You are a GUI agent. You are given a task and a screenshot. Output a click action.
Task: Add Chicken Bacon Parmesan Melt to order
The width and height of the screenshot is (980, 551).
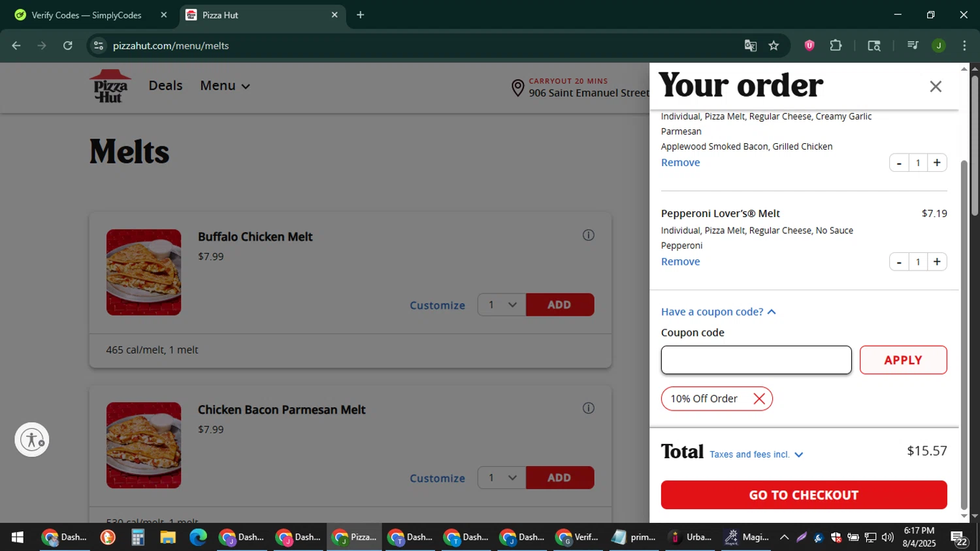[x=560, y=478]
